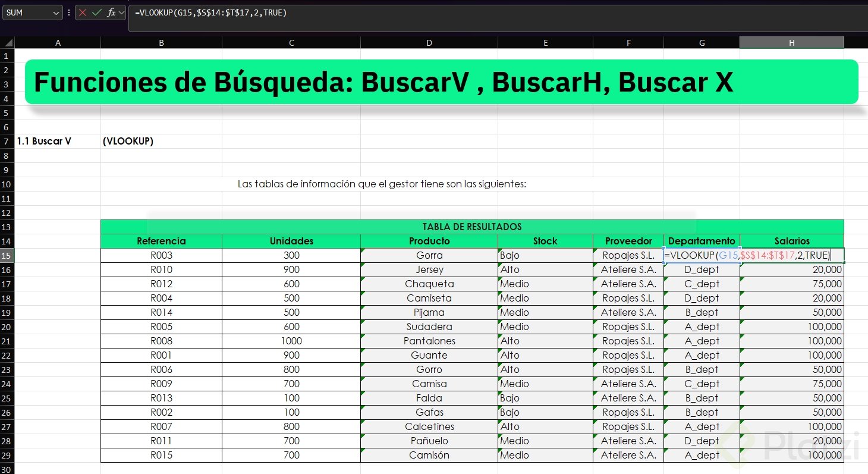Open the Insert Function fx dialog

click(x=111, y=12)
